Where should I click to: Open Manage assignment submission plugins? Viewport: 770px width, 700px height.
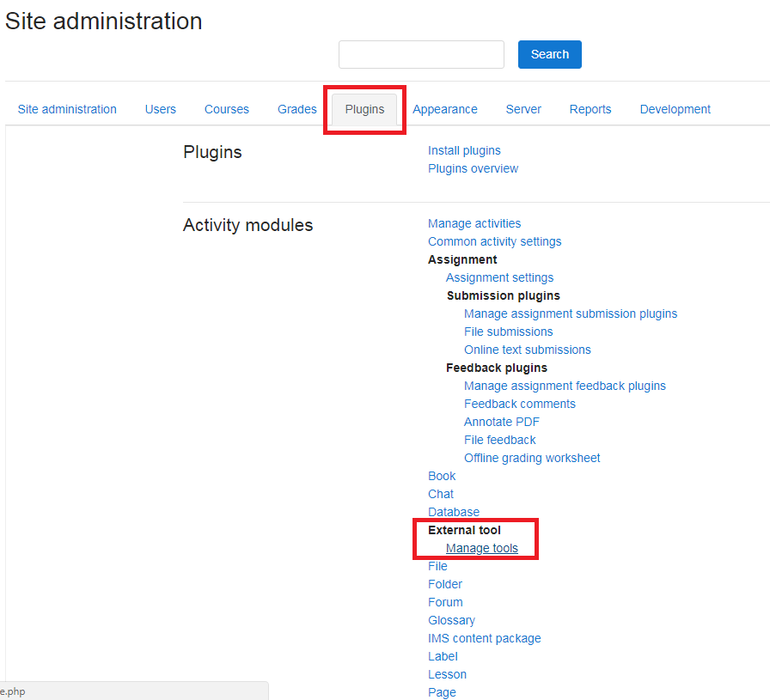point(571,313)
